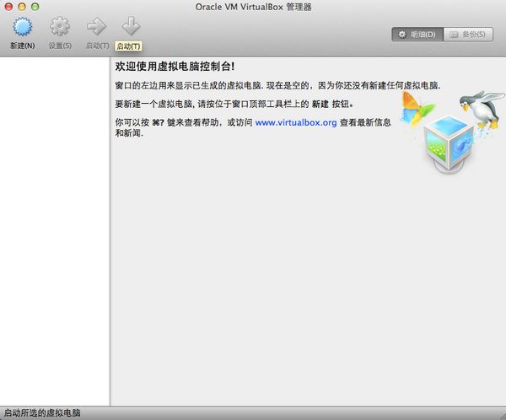Viewport: 506px width, 420px height.
Task: Click the red close window button
Action: [x=8, y=7]
